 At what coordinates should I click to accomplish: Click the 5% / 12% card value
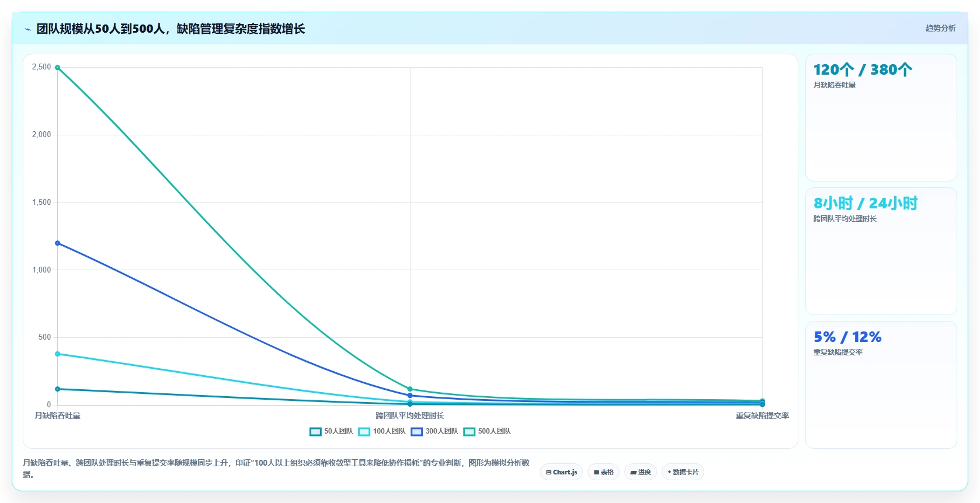pyautogui.click(x=847, y=337)
